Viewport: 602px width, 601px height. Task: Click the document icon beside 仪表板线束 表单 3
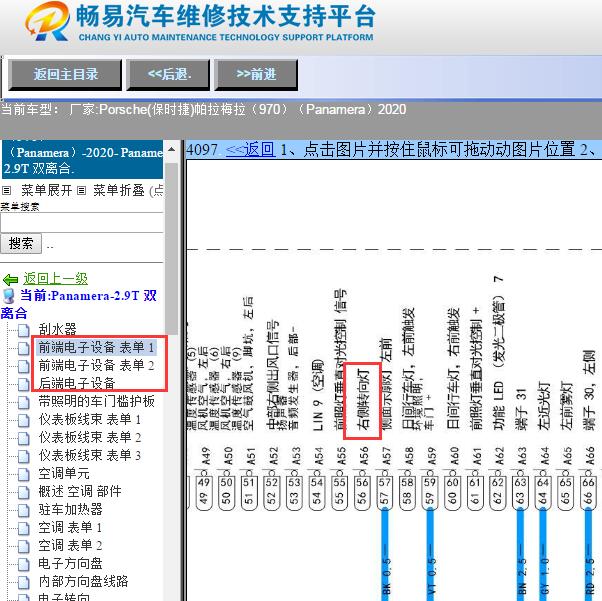tap(23, 457)
